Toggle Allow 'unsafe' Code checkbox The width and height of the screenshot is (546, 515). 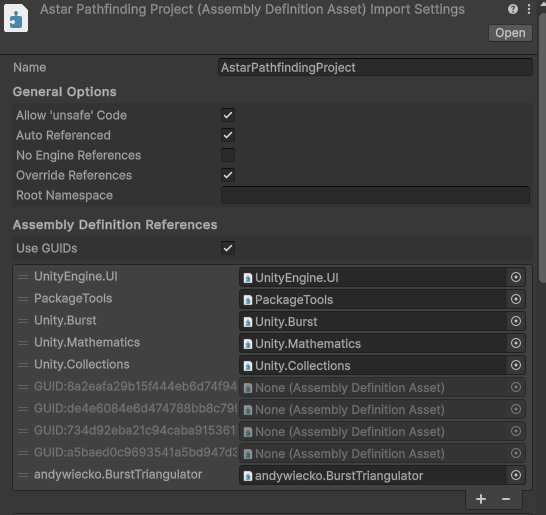[228, 115]
